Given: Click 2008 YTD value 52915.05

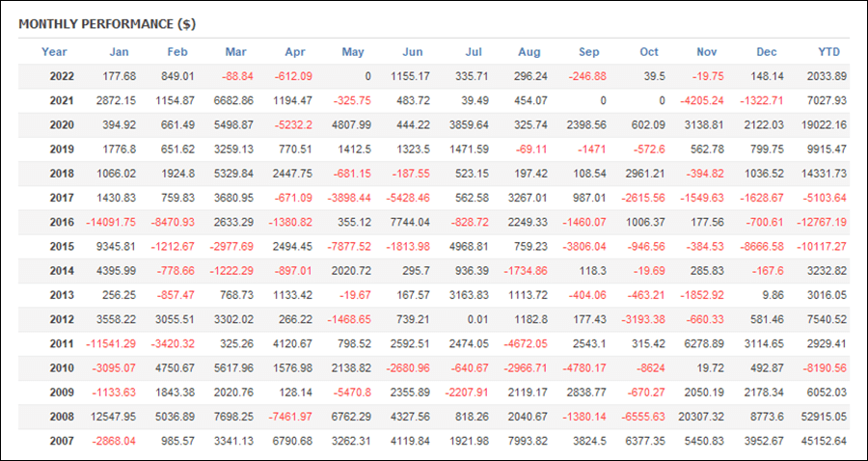Looking at the screenshot, I should (x=824, y=418).
